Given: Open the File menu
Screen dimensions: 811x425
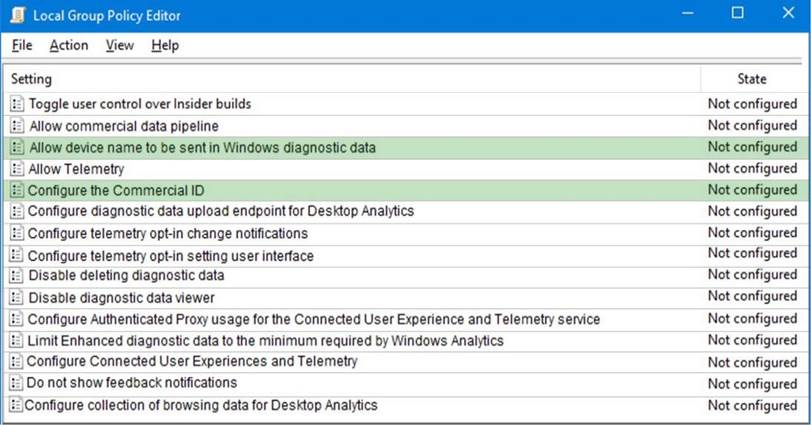Looking at the screenshot, I should [x=22, y=45].
